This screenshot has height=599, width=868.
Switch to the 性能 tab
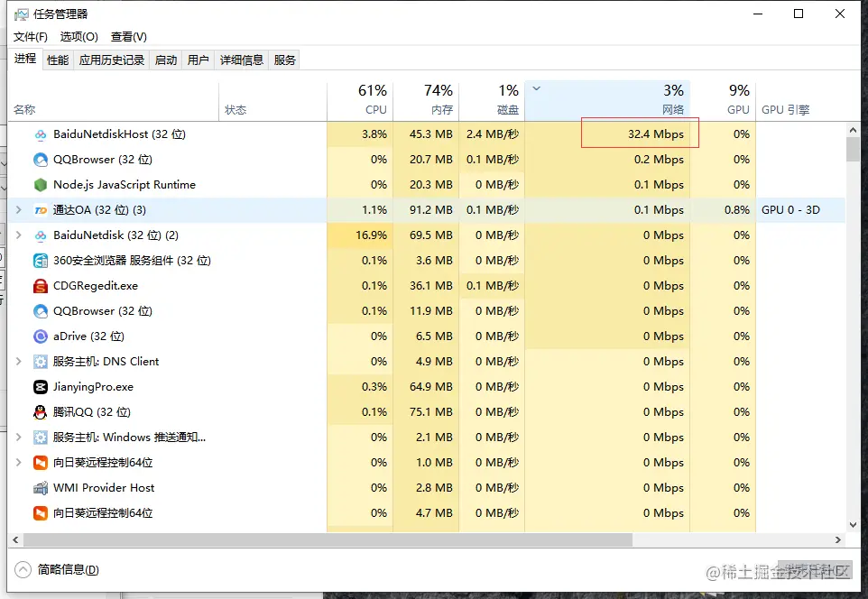[x=58, y=60]
